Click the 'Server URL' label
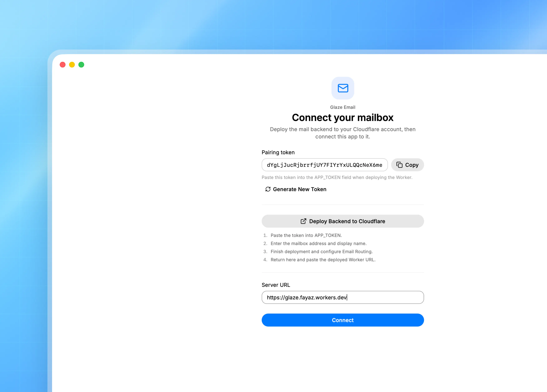 tap(276, 285)
